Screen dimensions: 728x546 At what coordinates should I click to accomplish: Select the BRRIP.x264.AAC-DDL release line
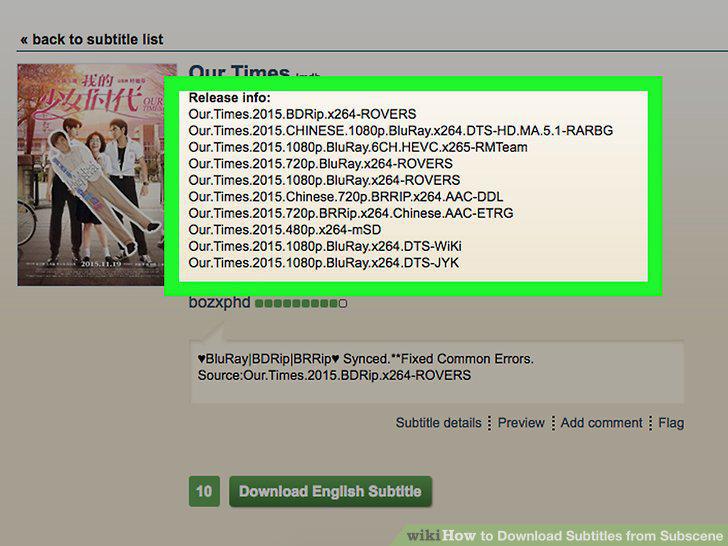tap(346, 197)
